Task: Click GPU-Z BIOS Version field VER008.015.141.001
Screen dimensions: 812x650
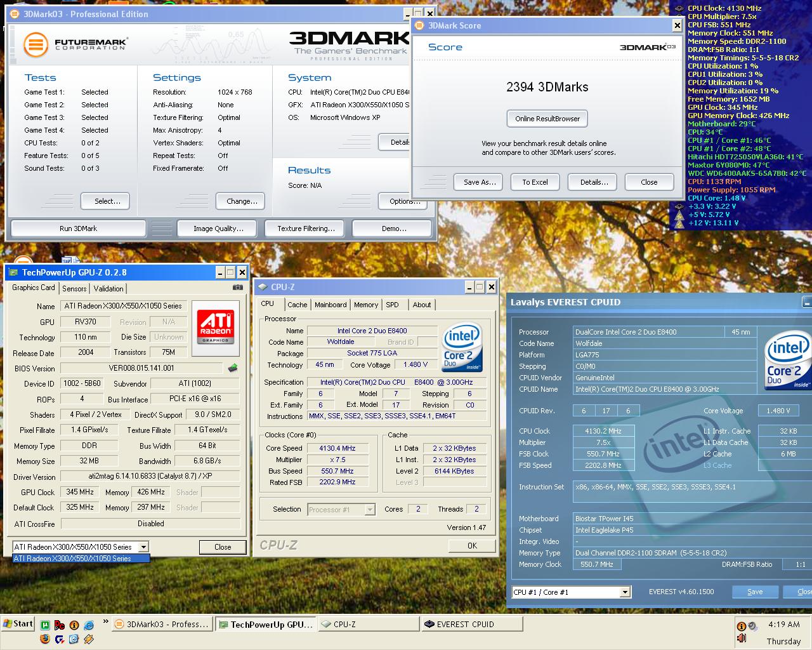Action: pos(141,368)
